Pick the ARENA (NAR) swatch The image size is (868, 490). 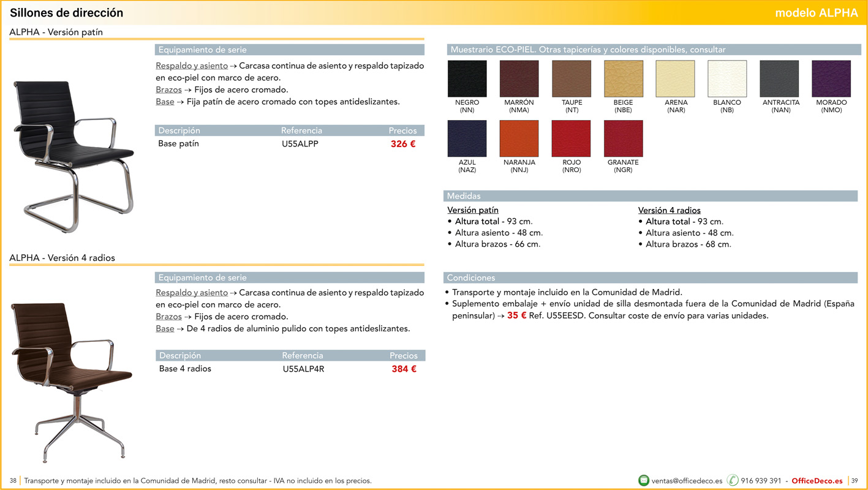tap(676, 78)
